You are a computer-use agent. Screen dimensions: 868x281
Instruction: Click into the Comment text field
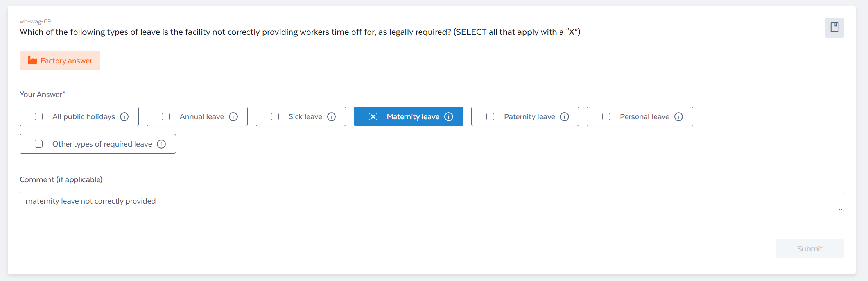click(x=432, y=202)
